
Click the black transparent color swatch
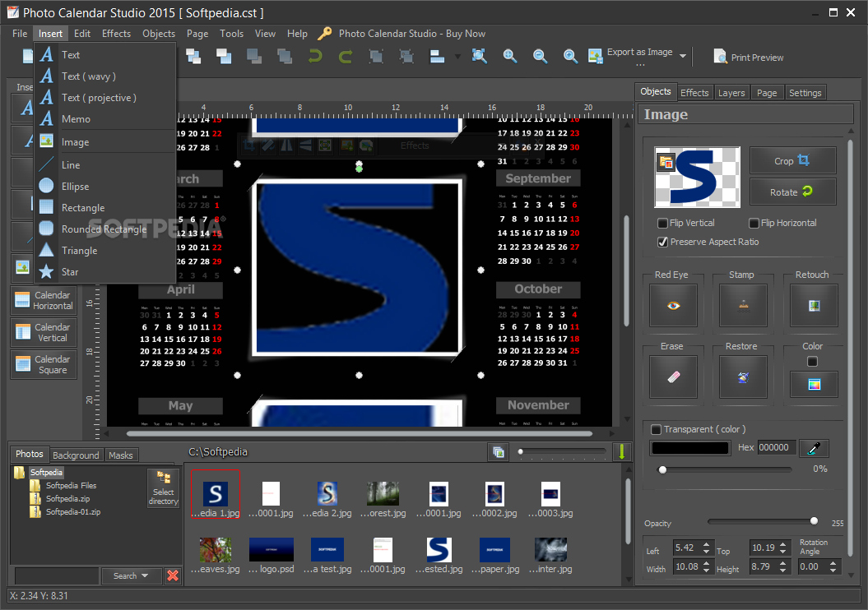(689, 447)
